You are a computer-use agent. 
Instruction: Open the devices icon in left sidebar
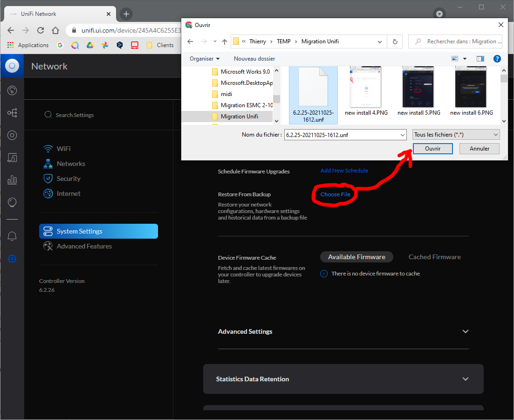pos(13,158)
